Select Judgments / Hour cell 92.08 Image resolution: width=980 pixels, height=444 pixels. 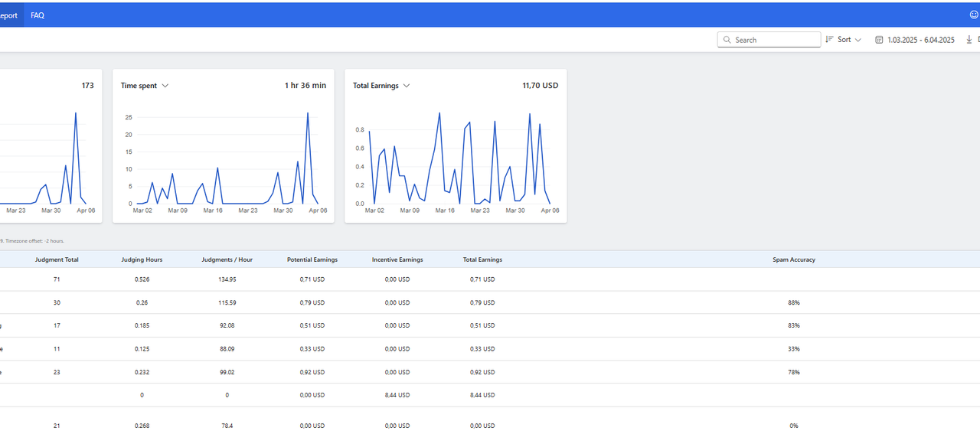coord(227,325)
